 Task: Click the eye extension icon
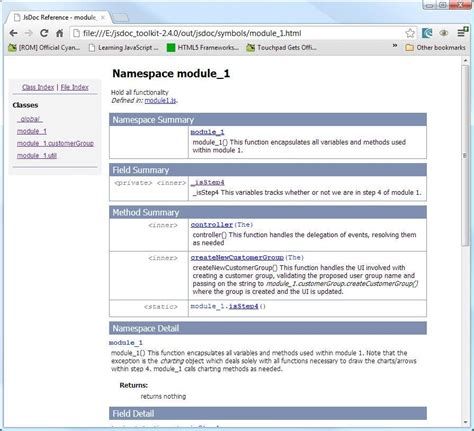tap(444, 33)
